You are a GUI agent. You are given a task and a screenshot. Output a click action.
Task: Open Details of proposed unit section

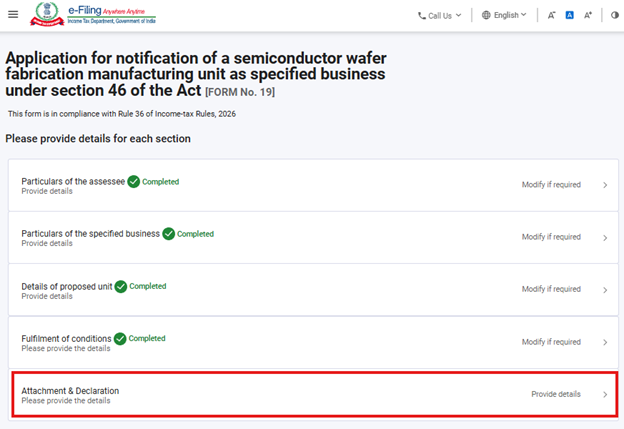point(67,286)
